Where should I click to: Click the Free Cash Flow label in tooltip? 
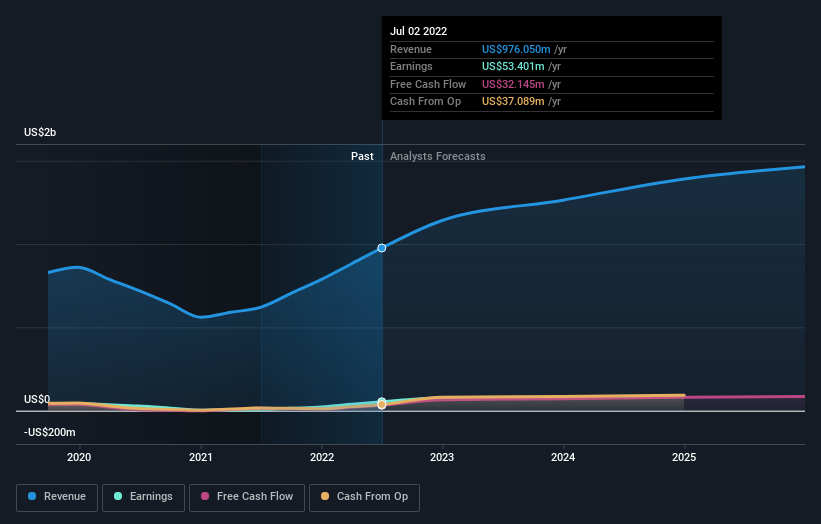coord(428,84)
